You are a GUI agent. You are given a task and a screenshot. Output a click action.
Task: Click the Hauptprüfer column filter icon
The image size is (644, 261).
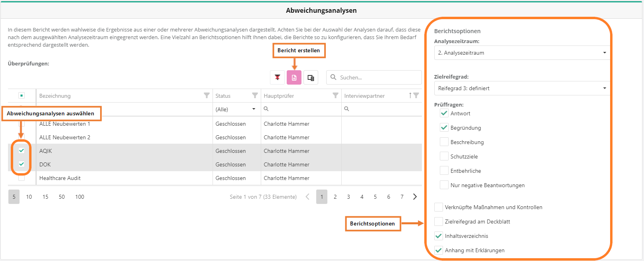[335, 95]
